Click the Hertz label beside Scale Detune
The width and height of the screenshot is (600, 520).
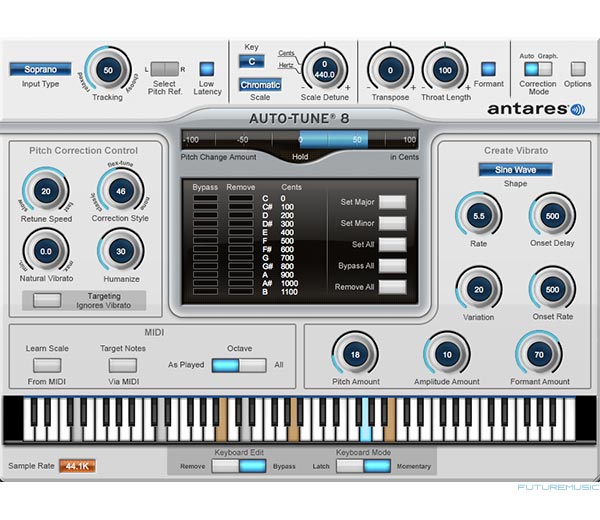(x=286, y=65)
